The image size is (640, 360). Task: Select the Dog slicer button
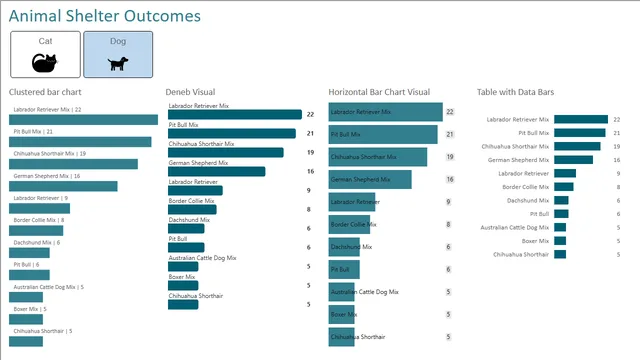(x=118, y=54)
